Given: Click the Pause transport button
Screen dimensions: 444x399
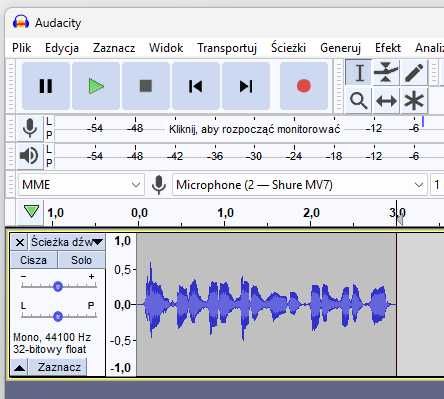Looking at the screenshot, I should pos(46,86).
